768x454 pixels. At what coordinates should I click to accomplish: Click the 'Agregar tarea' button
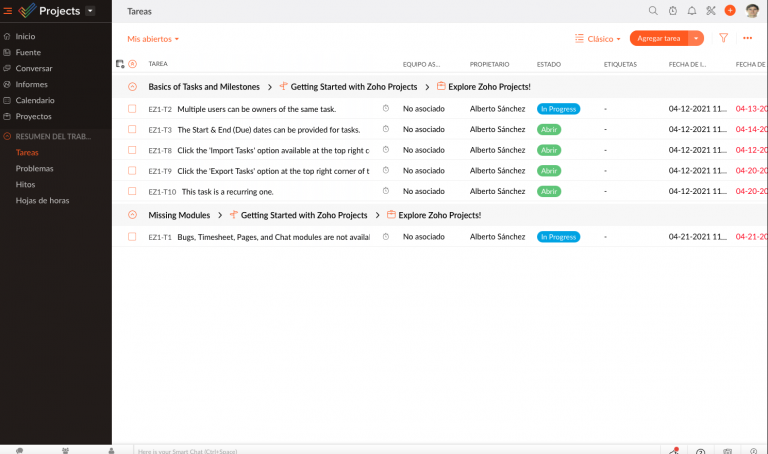coord(659,38)
